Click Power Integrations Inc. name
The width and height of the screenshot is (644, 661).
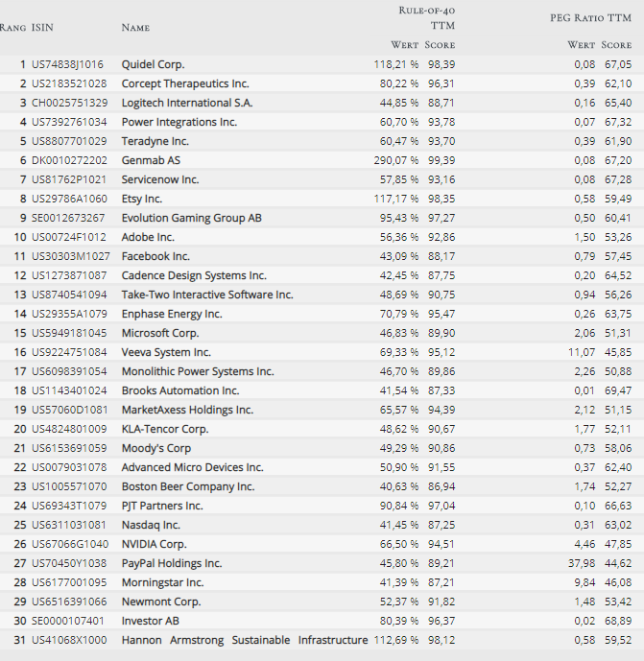coord(179,122)
